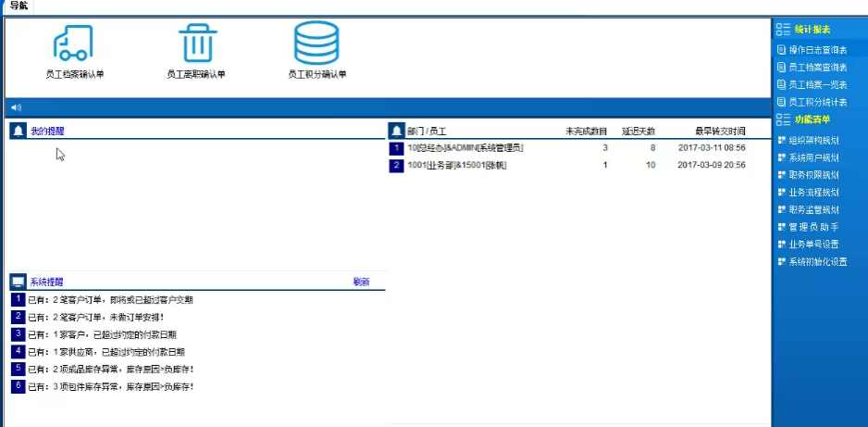Open 员工积分确认单 database icon
Image resolution: width=868 pixels, height=427 pixels.
tap(316, 44)
